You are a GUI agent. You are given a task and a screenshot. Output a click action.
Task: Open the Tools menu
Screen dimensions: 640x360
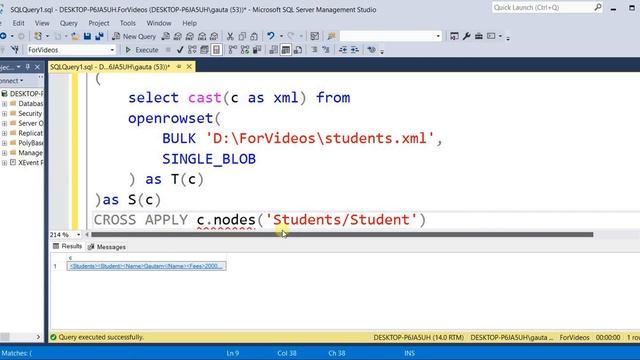click(128, 23)
